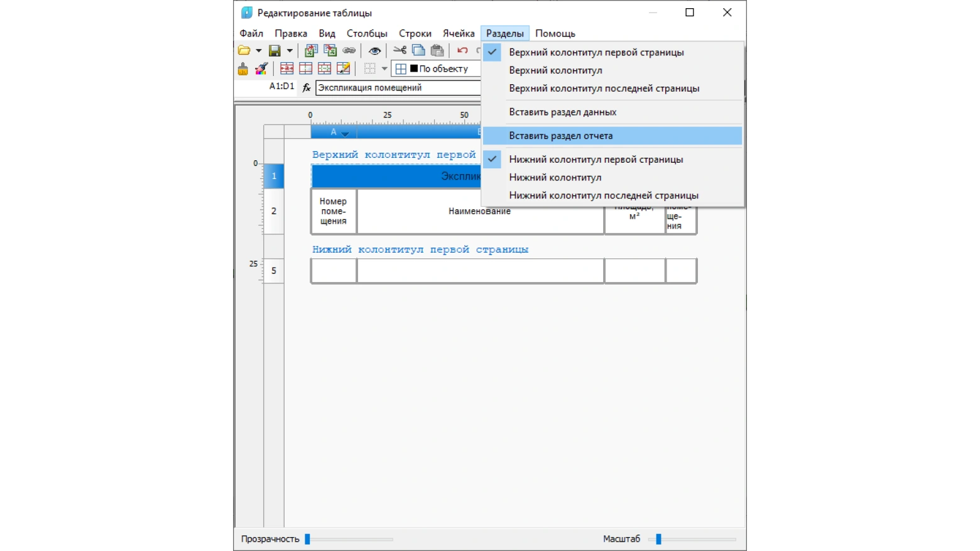Click the chain link icon in toolbar
This screenshot has width=980, height=551.
349,50
